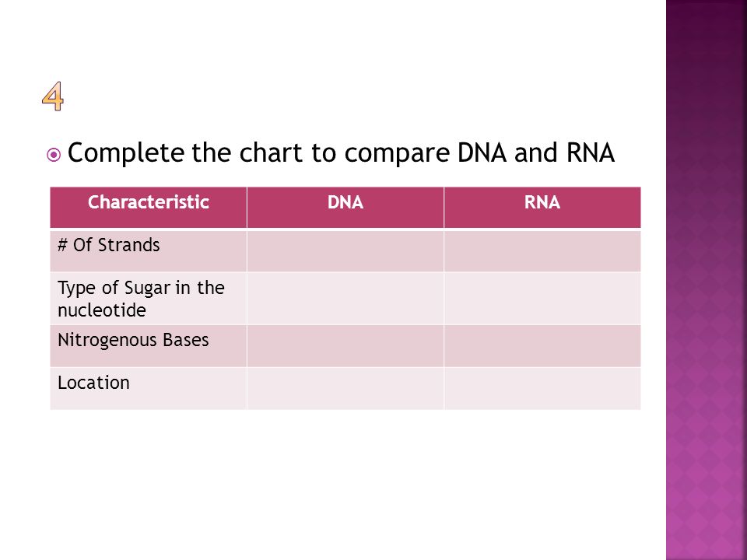Click the empty DNA cell for # Of Strands
This screenshot has height=560, width=747.
coord(345,251)
